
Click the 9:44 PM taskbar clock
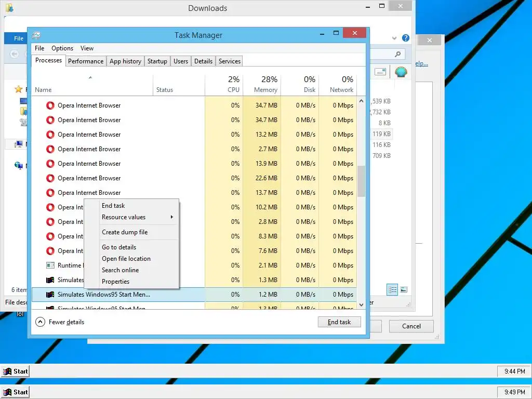pyautogui.click(x=514, y=371)
